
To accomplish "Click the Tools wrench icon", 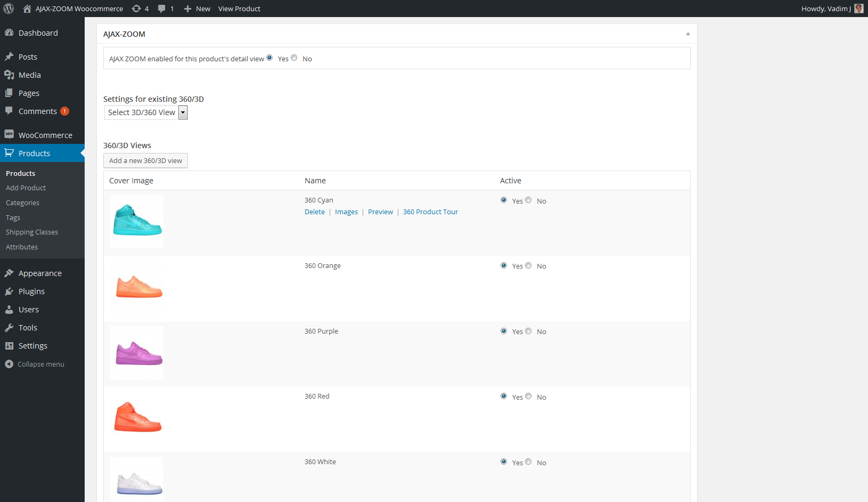I will click(9, 327).
